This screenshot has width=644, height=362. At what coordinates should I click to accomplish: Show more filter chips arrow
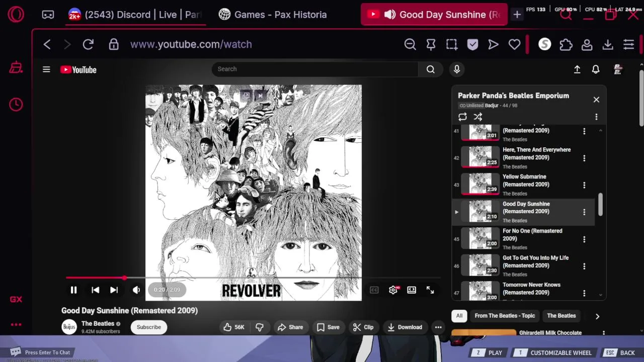click(x=597, y=316)
